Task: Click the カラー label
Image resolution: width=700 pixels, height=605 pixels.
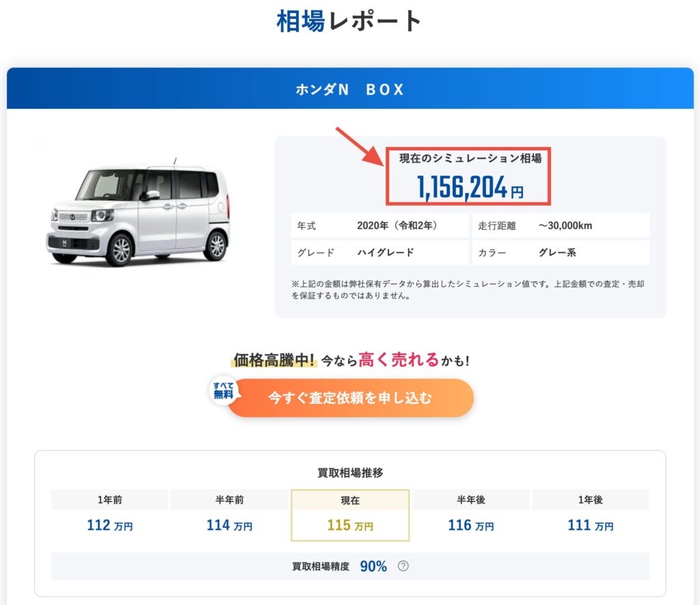Action: (492, 253)
